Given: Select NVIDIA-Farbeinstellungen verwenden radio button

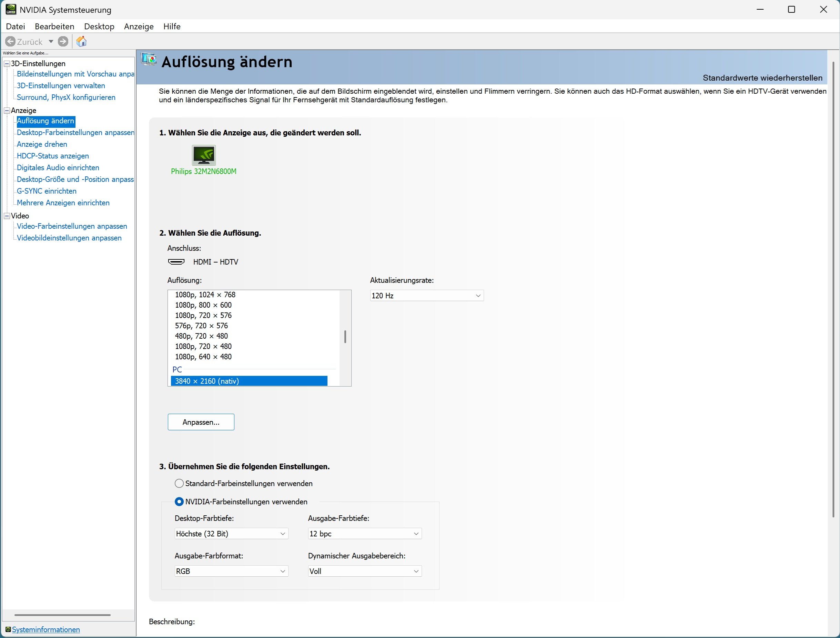Looking at the screenshot, I should [x=179, y=502].
